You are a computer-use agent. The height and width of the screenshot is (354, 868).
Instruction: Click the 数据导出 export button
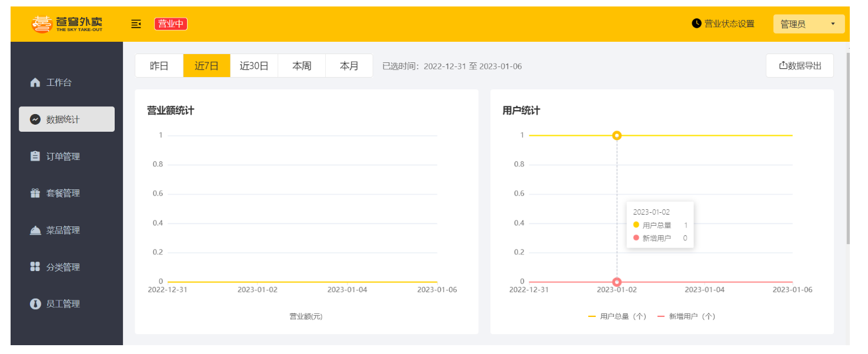point(800,66)
